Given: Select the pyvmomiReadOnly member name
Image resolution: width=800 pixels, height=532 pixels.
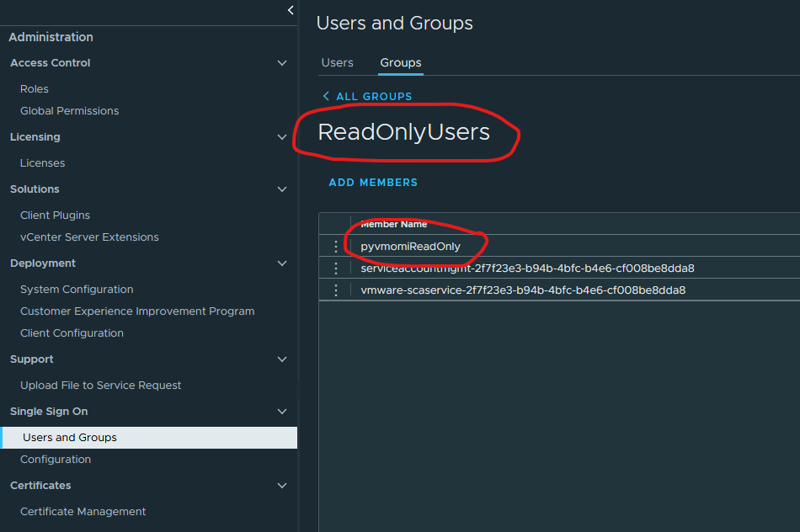Looking at the screenshot, I should coord(410,247).
